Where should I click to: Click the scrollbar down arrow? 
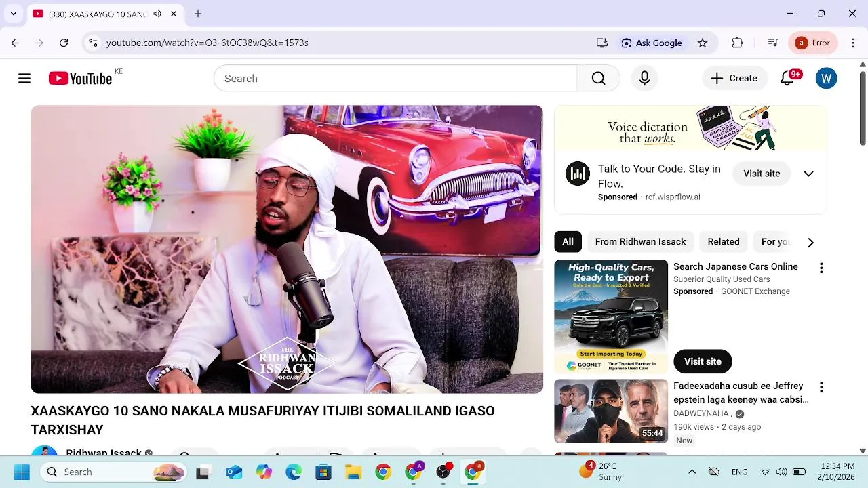coord(863,451)
